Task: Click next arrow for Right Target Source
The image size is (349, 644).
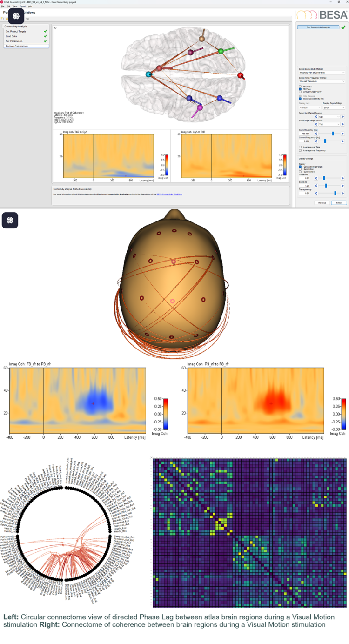Action: pos(343,124)
